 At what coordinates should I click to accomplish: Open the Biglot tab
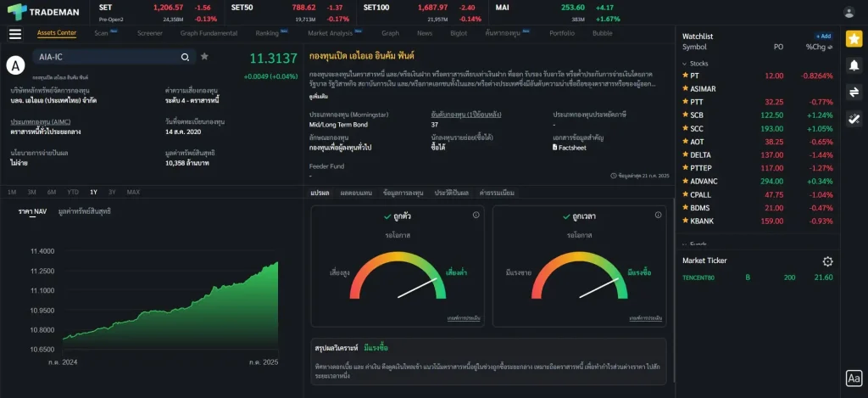pyautogui.click(x=459, y=33)
